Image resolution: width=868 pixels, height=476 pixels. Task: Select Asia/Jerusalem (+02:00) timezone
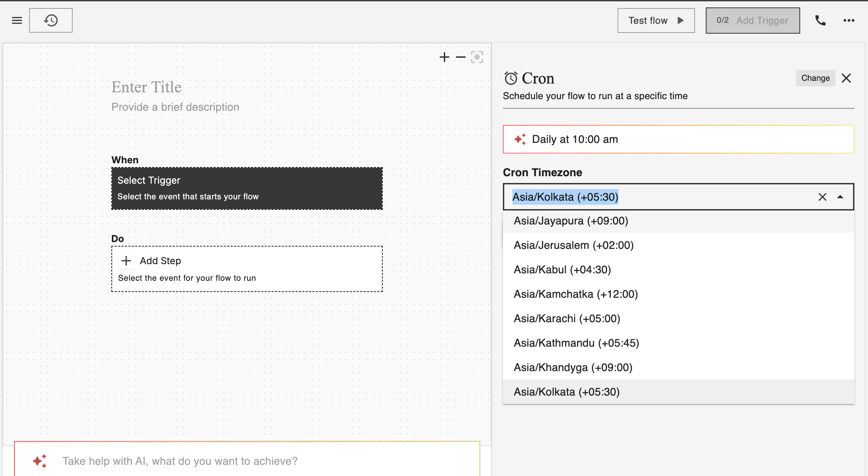tap(678, 245)
